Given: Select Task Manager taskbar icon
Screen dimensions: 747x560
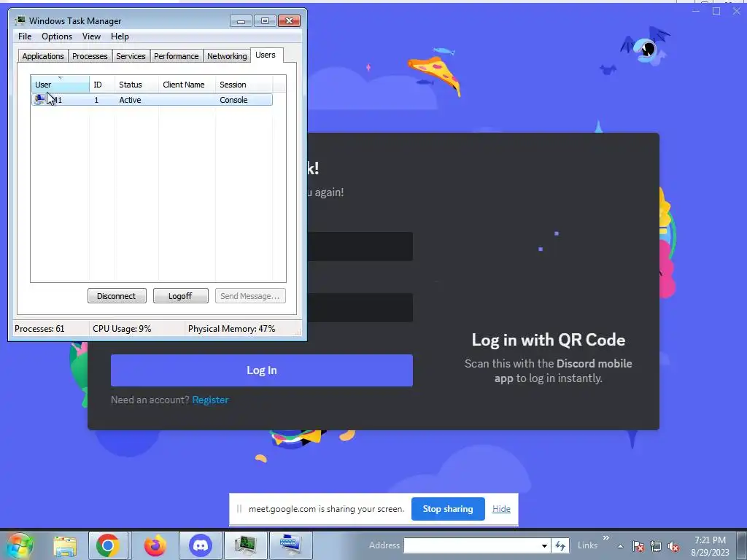Looking at the screenshot, I should pos(245,545).
